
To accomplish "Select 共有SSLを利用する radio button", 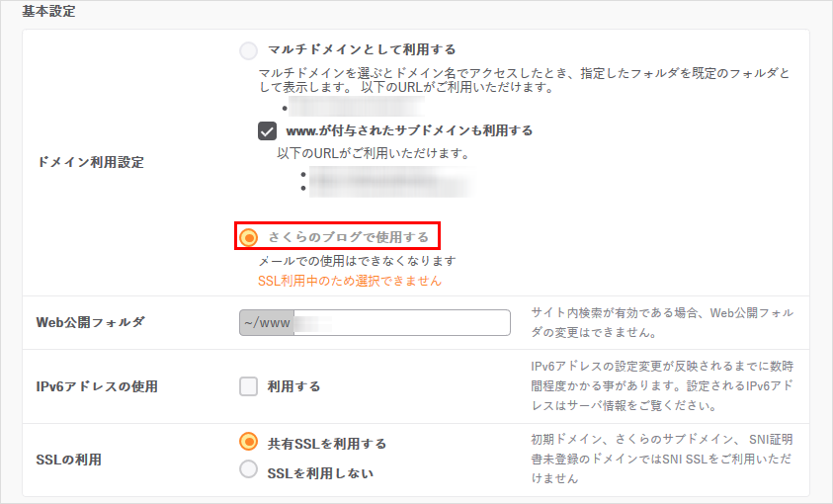I will (249, 443).
